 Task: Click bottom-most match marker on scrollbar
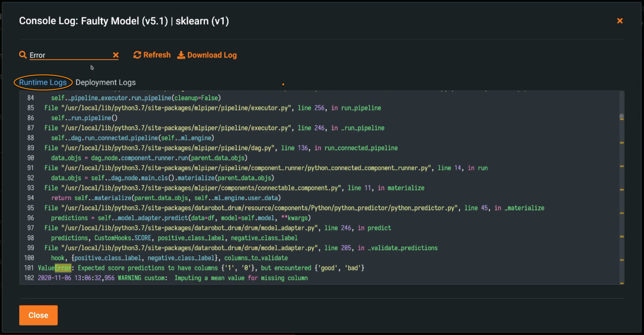(622, 283)
